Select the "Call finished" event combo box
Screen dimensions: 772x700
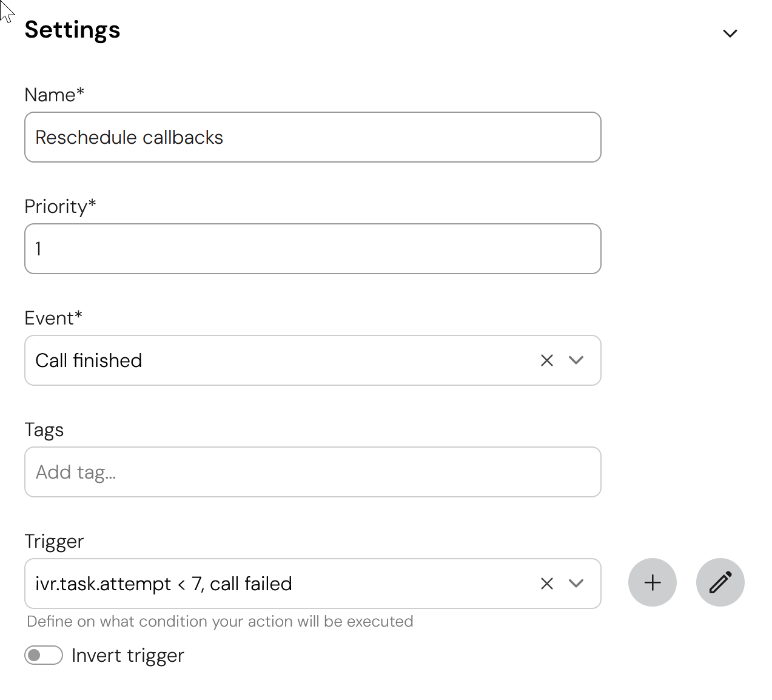coord(273,360)
